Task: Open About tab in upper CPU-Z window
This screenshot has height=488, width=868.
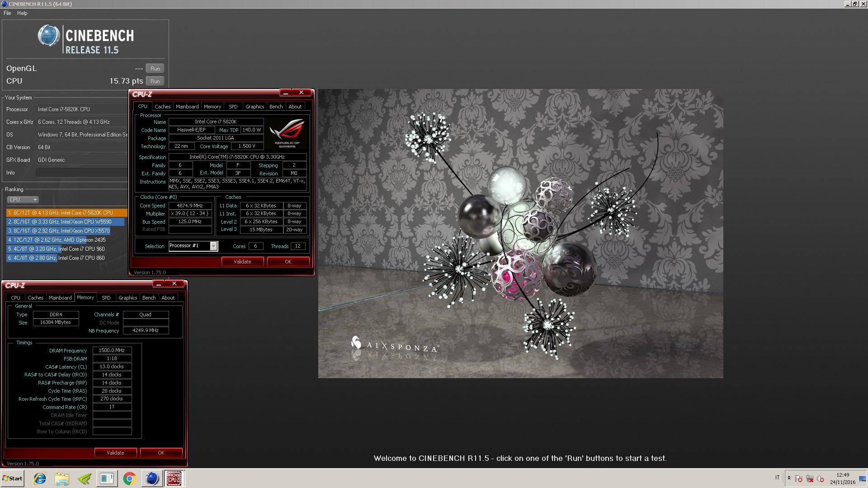Action: [295, 107]
